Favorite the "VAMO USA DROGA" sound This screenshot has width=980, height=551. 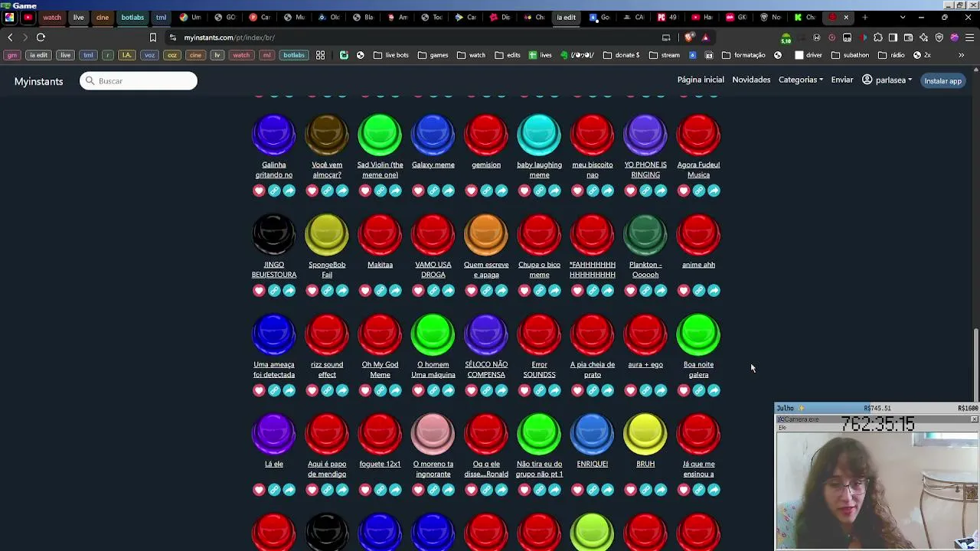point(418,291)
